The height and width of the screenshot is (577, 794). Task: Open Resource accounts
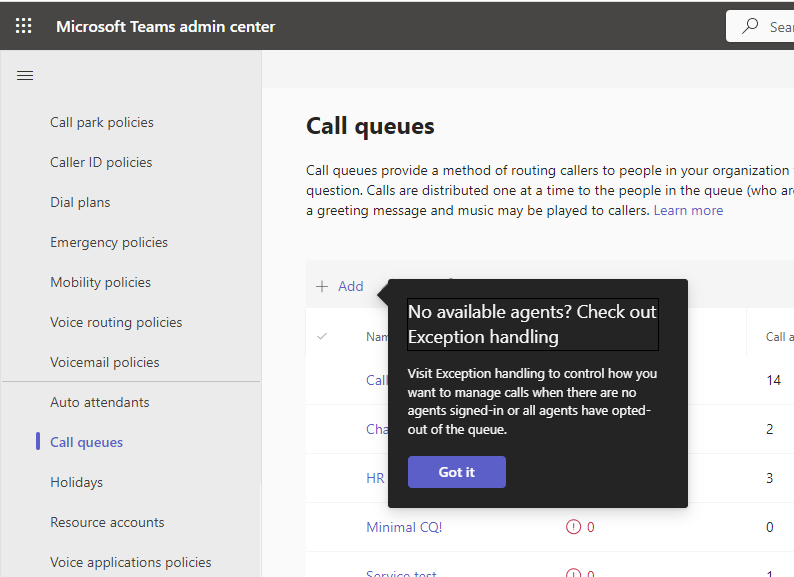(107, 522)
